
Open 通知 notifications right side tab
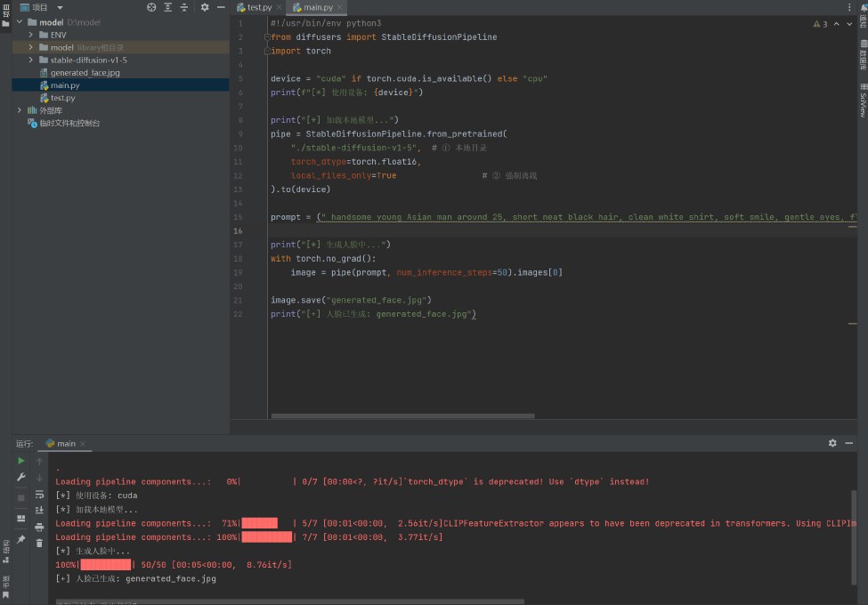tap(863, 15)
